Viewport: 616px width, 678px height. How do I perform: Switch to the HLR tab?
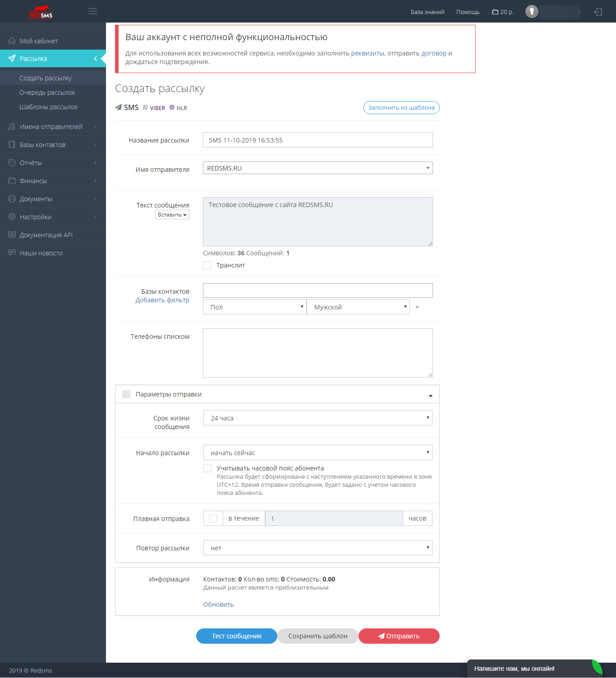178,108
